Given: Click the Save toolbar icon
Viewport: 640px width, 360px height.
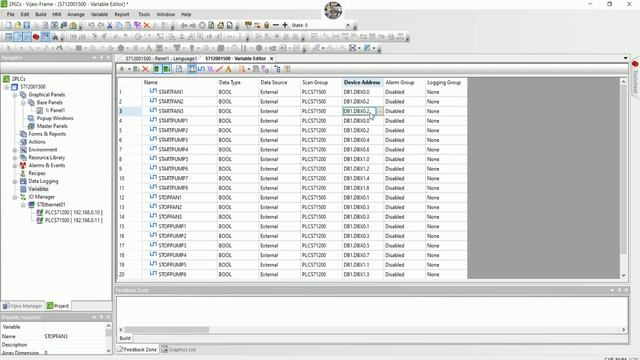Looking at the screenshot, I should [27, 25].
